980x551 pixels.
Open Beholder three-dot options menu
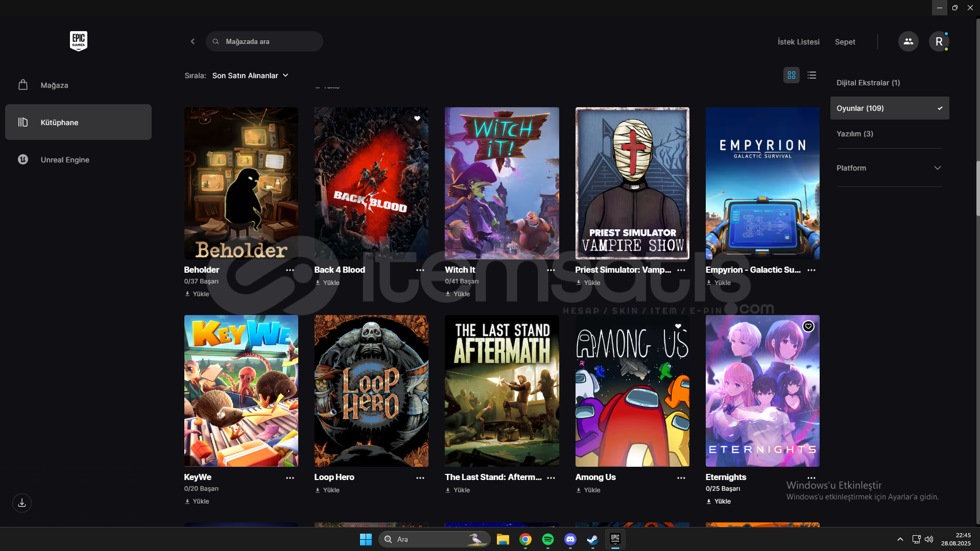pos(290,270)
